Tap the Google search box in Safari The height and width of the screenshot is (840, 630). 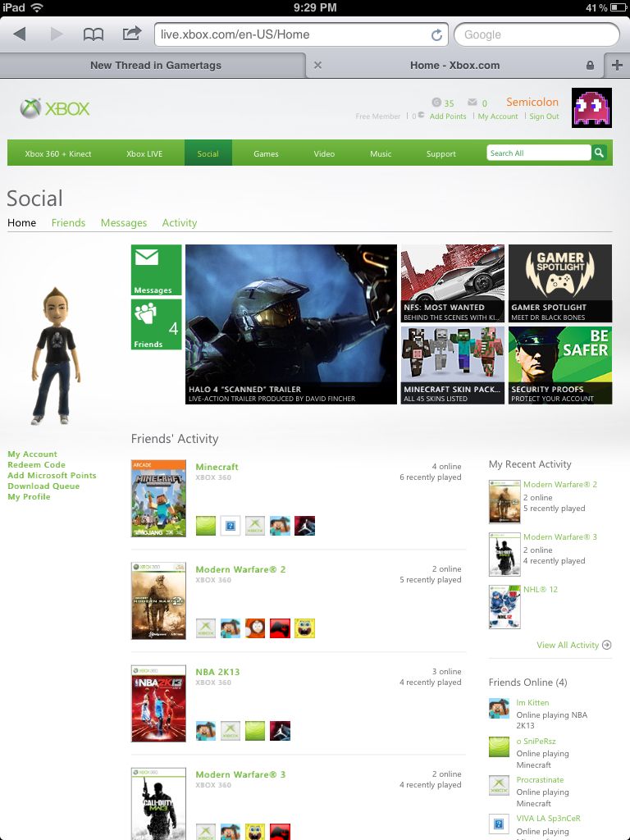pos(536,34)
